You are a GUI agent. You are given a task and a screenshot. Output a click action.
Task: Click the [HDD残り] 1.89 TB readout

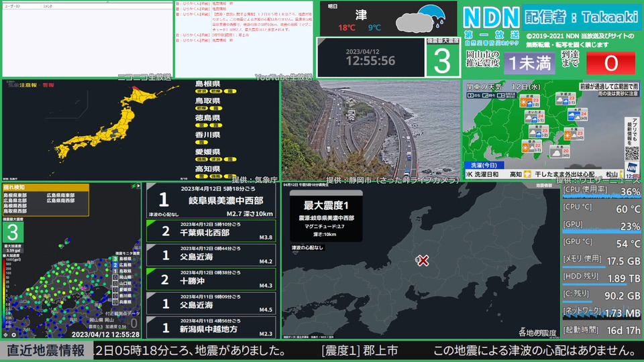pos(601,278)
